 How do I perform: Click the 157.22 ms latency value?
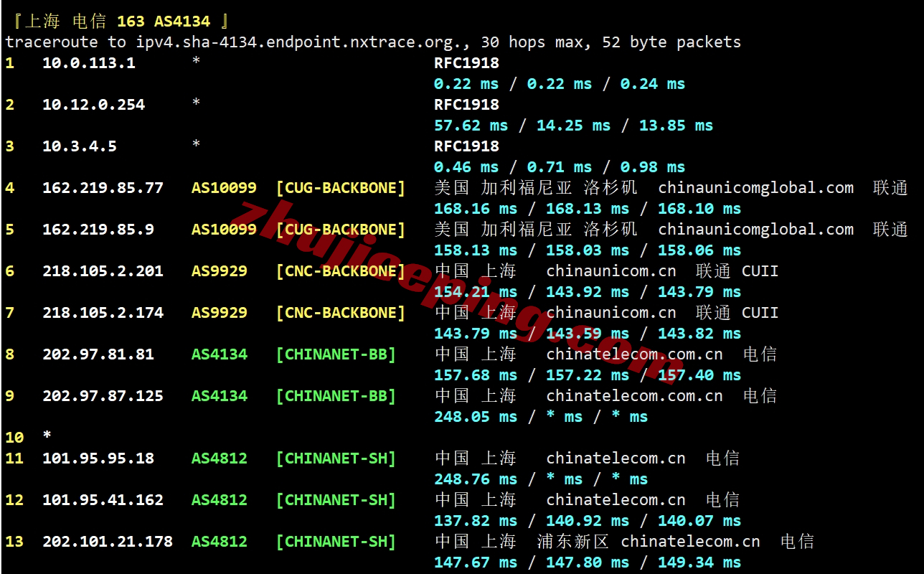point(588,375)
